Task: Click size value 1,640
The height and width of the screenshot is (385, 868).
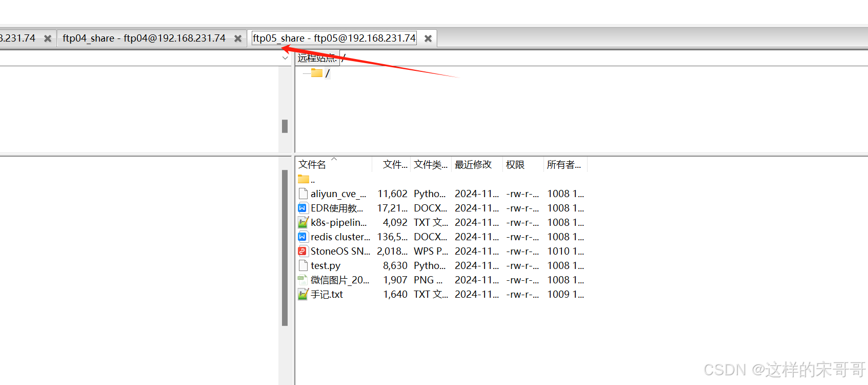Action: point(395,295)
